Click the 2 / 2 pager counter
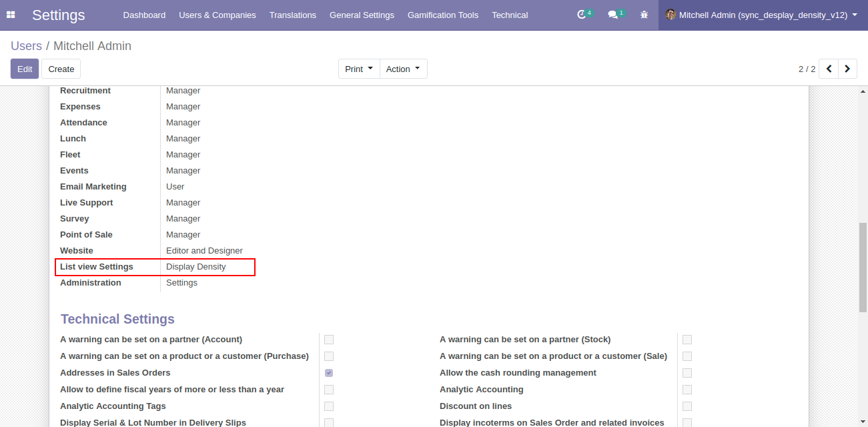The height and width of the screenshot is (427, 868). (x=807, y=69)
